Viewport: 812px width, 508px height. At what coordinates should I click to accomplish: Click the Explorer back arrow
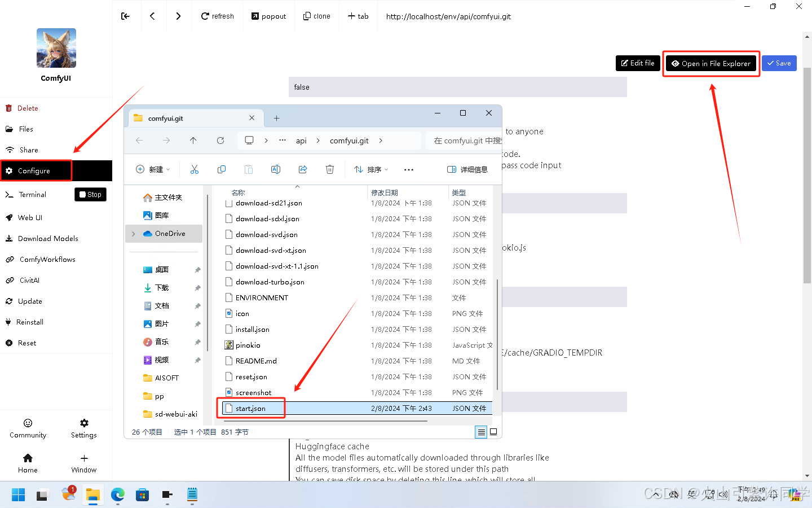coord(139,141)
